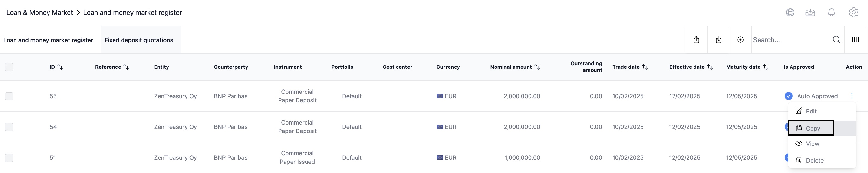The width and height of the screenshot is (868, 173).
Task: Open the notifications bell
Action: tap(831, 12)
